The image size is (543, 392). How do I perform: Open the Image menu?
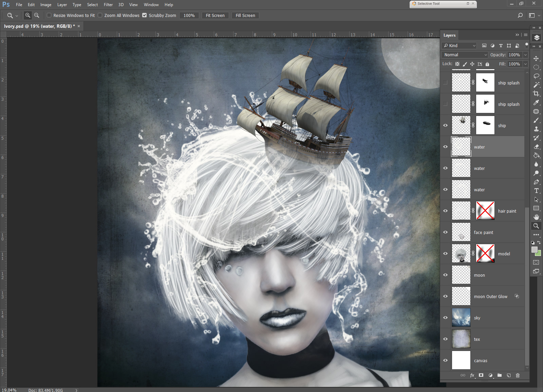point(46,5)
